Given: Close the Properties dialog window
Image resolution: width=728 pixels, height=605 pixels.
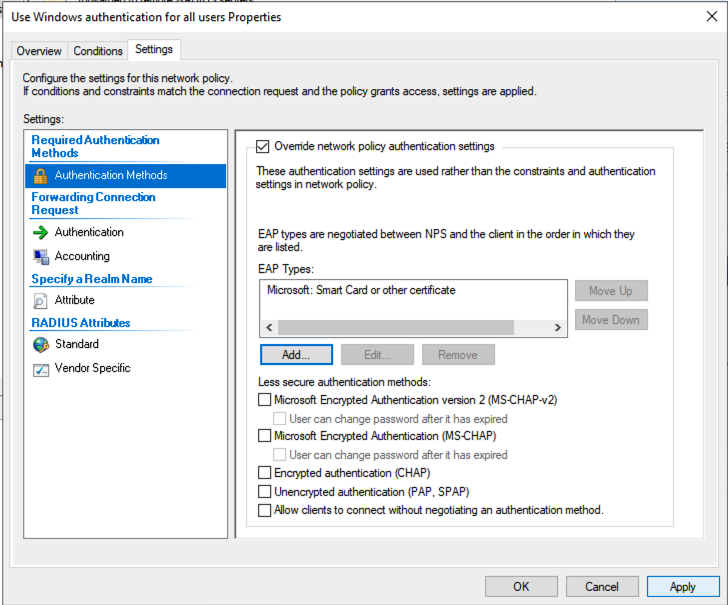Looking at the screenshot, I should 711,17.
